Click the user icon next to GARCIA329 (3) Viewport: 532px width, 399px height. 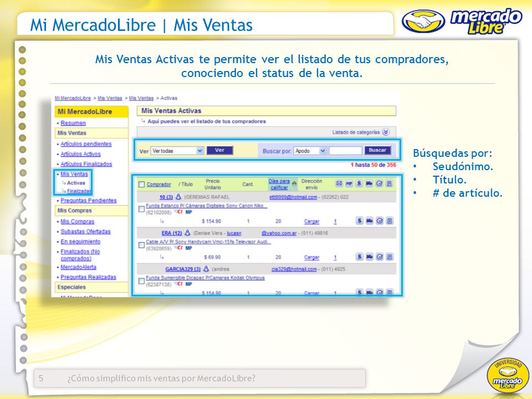pos(206,269)
